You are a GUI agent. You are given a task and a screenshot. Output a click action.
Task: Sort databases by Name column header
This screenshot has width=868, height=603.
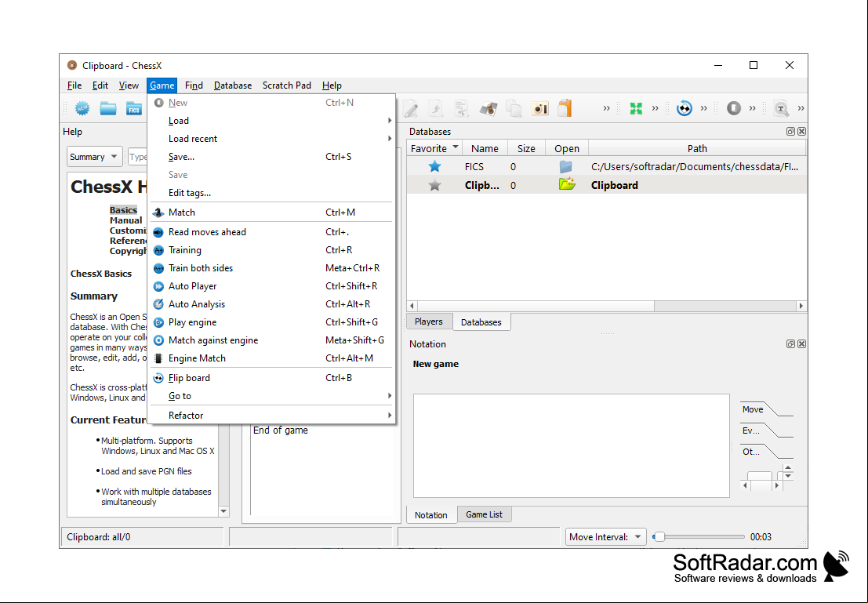pyautogui.click(x=485, y=148)
